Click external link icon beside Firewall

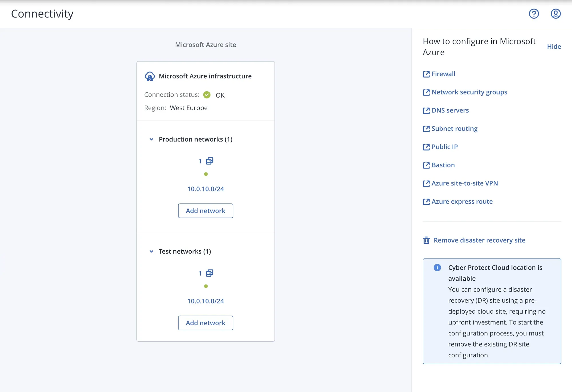coord(426,74)
